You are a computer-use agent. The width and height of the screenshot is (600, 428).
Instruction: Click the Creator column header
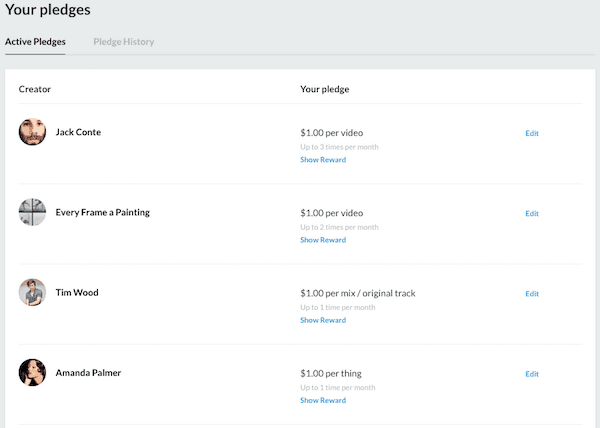point(35,89)
